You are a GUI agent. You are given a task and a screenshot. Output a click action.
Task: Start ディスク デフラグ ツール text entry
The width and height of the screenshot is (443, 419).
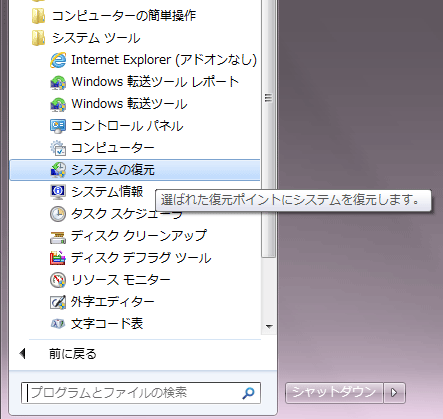tap(141, 258)
